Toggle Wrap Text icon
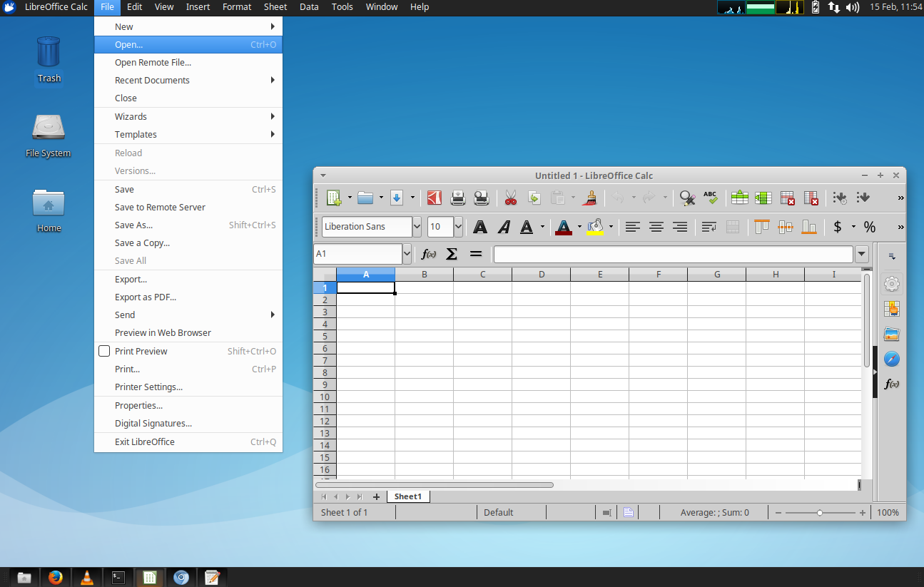This screenshot has width=924, height=587. click(709, 227)
